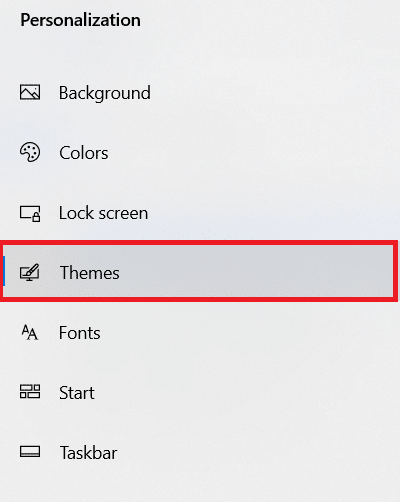Select the Themes text label
401x502 pixels.
(89, 273)
